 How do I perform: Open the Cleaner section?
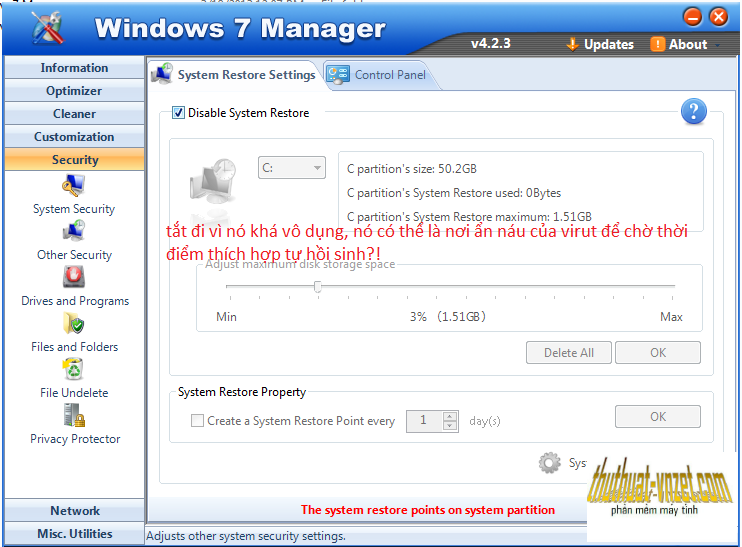74,114
